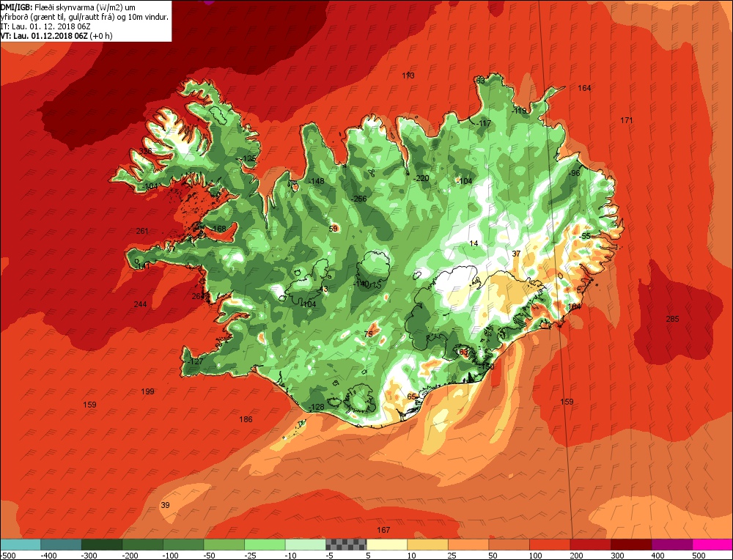Select the legend swatch between 10 and 25
The width and height of the screenshot is (733, 560).
coord(427,545)
